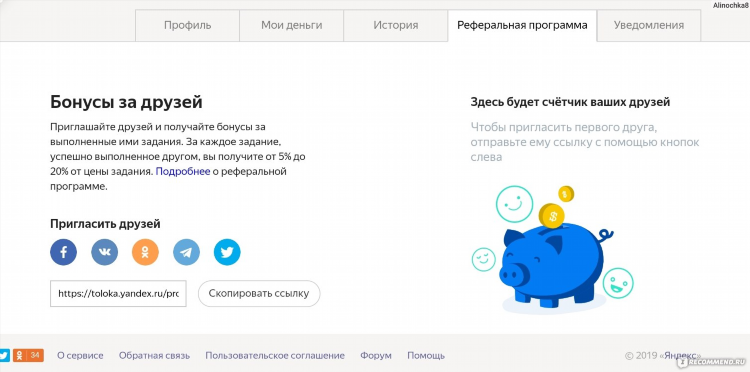The image size is (750, 372).
Task: Click the referral URL input field
Action: 118,293
